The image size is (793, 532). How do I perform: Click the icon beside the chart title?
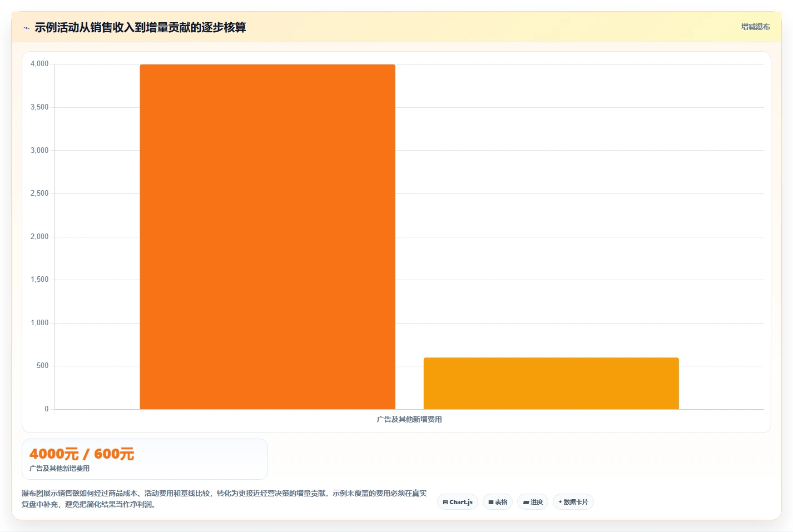click(26, 28)
